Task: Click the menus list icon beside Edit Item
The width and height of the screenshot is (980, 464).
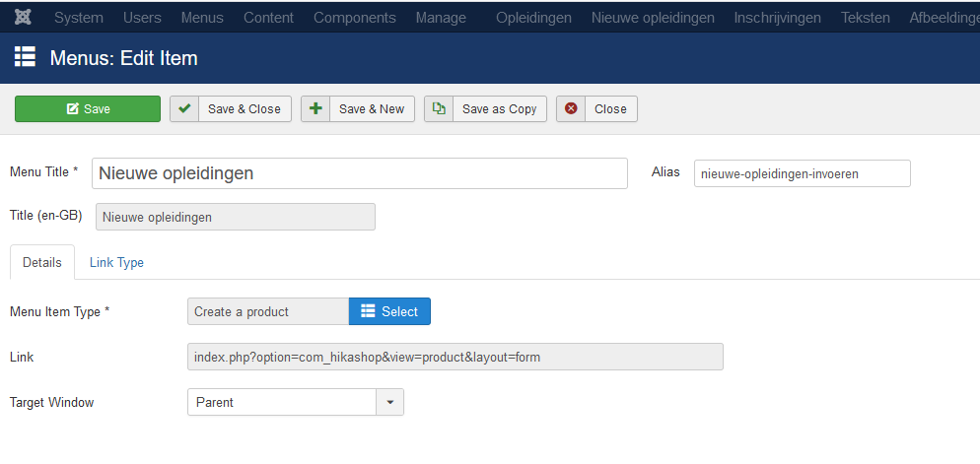Action: (x=25, y=57)
